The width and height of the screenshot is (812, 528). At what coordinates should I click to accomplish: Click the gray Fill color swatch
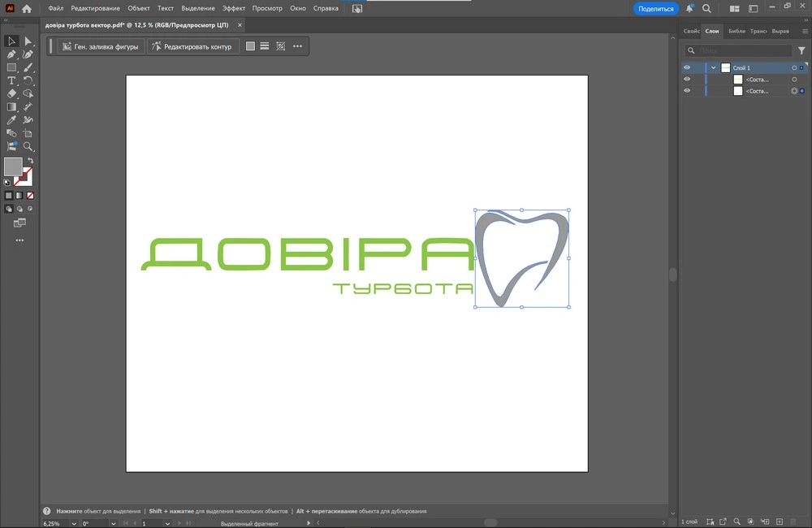pyautogui.click(x=13, y=167)
